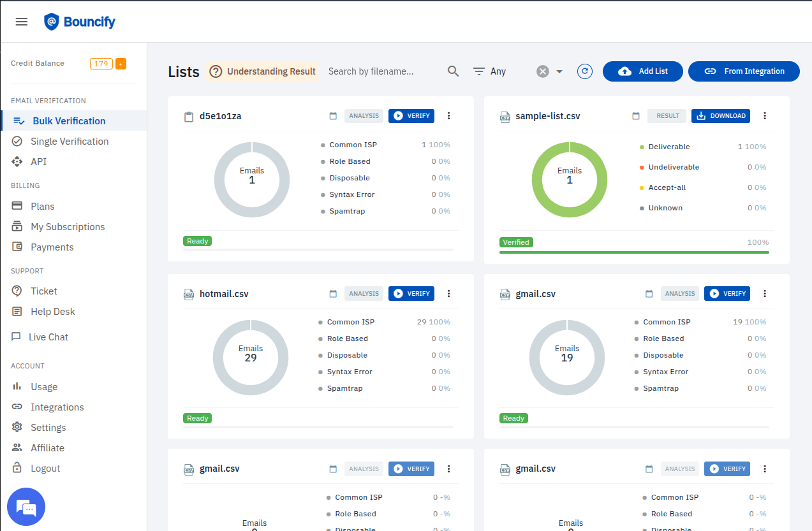Open the hamburger navigation menu
Image resolution: width=812 pixels, height=531 pixels.
coord(21,21)
